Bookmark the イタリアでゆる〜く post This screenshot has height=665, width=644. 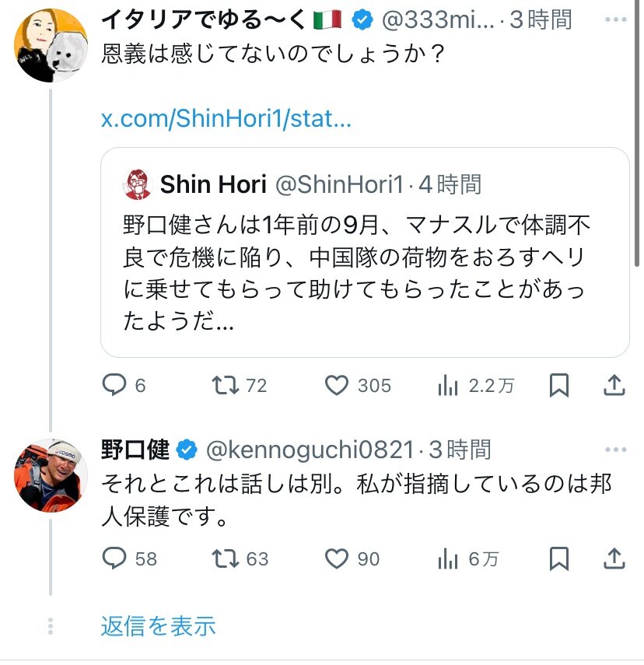[559, 386]
